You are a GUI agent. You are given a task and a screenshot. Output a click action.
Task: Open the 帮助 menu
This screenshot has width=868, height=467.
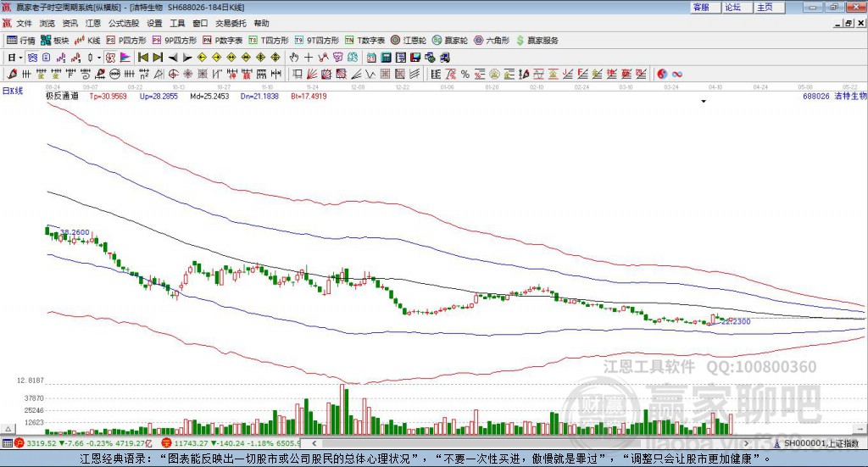tap(261, 23)
